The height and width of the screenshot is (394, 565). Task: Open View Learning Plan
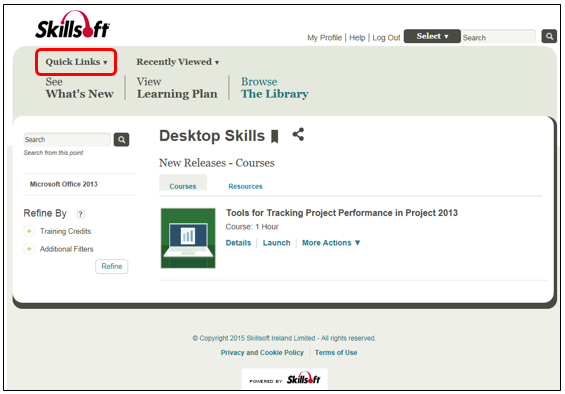coord(177,88)
